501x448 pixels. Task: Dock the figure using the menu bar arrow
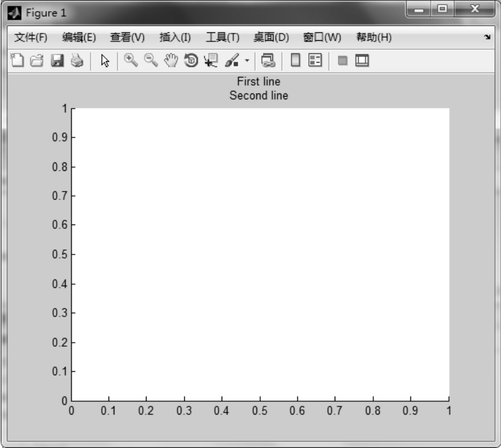[487, 37]
